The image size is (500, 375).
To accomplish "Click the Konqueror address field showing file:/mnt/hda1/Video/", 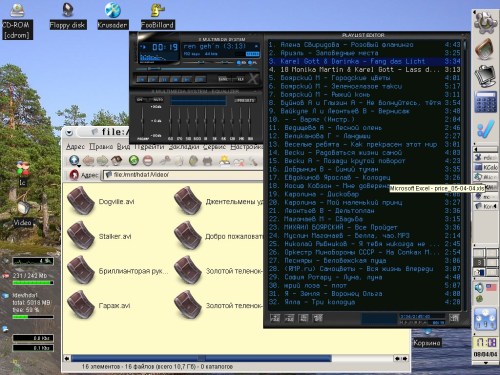I will [183, 175].
